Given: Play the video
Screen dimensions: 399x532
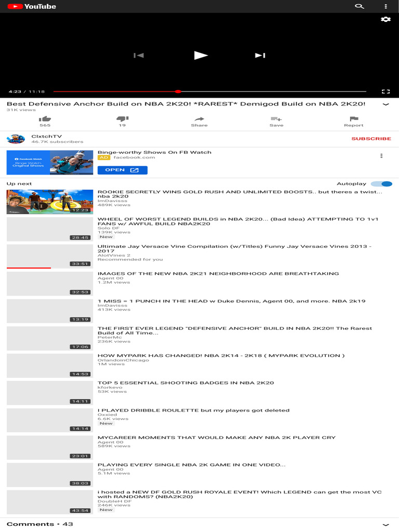Looking at the screenshot, I should (x=201, y=55).
